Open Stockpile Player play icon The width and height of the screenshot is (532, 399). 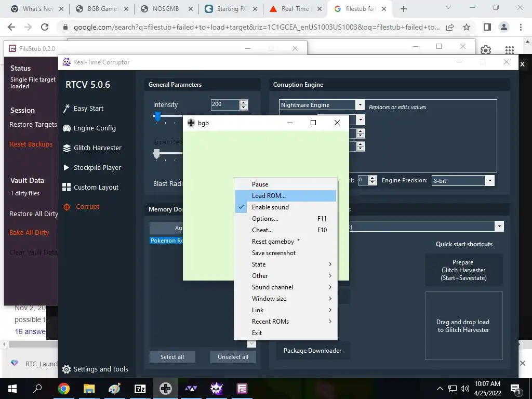66,168
